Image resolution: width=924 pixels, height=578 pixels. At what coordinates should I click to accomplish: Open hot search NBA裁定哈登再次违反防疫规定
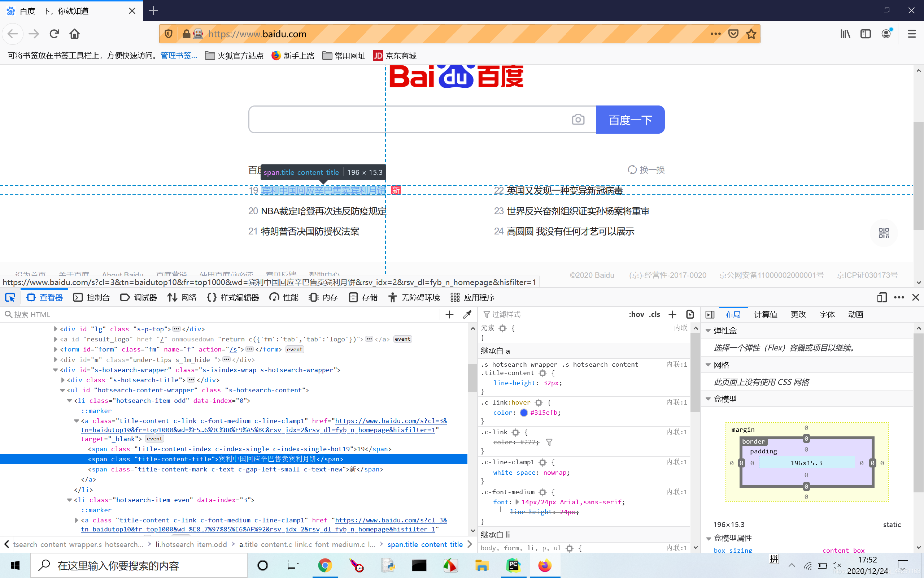pyautogui.click(x=323, y=211)
